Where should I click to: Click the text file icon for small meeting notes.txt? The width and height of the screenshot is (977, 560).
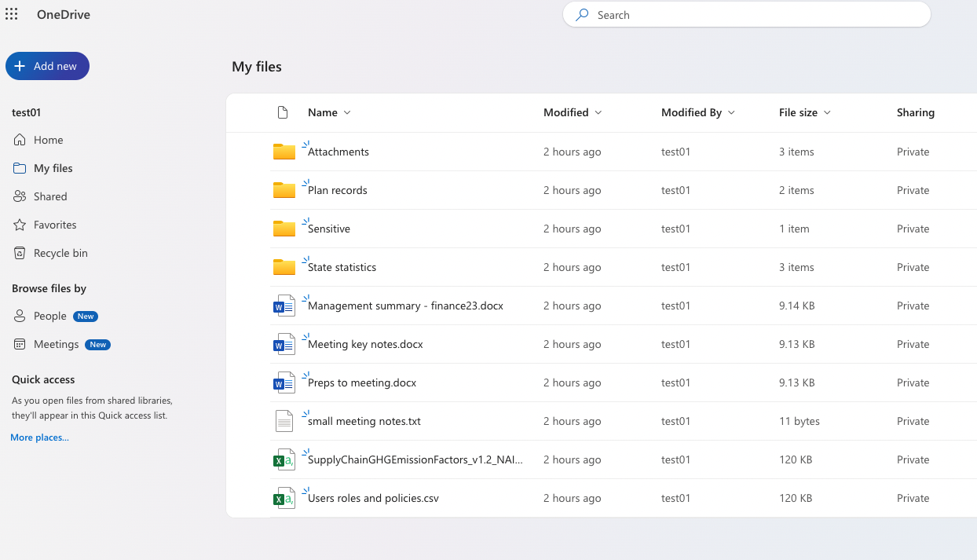(x=284, y=421)
